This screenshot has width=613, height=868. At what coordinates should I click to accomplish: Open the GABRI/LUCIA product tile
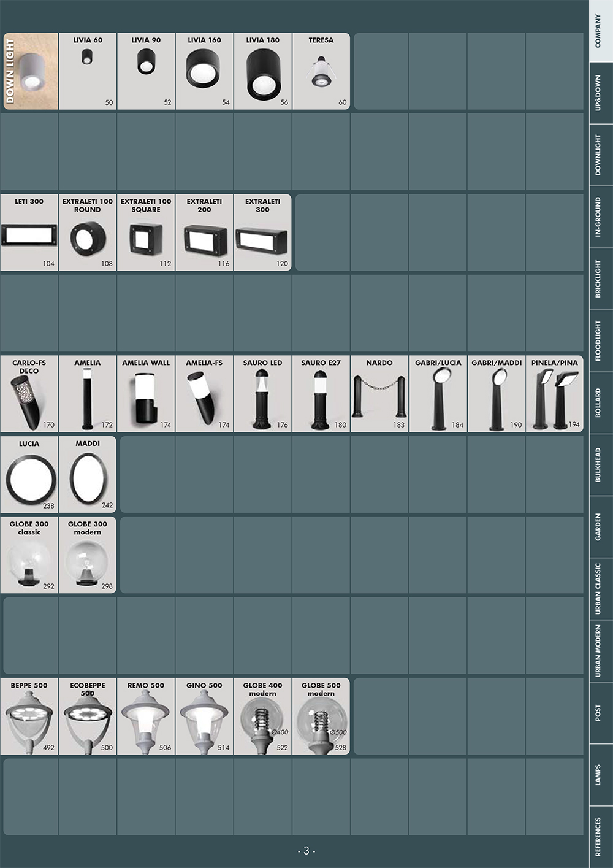click(x=438, y=394)
